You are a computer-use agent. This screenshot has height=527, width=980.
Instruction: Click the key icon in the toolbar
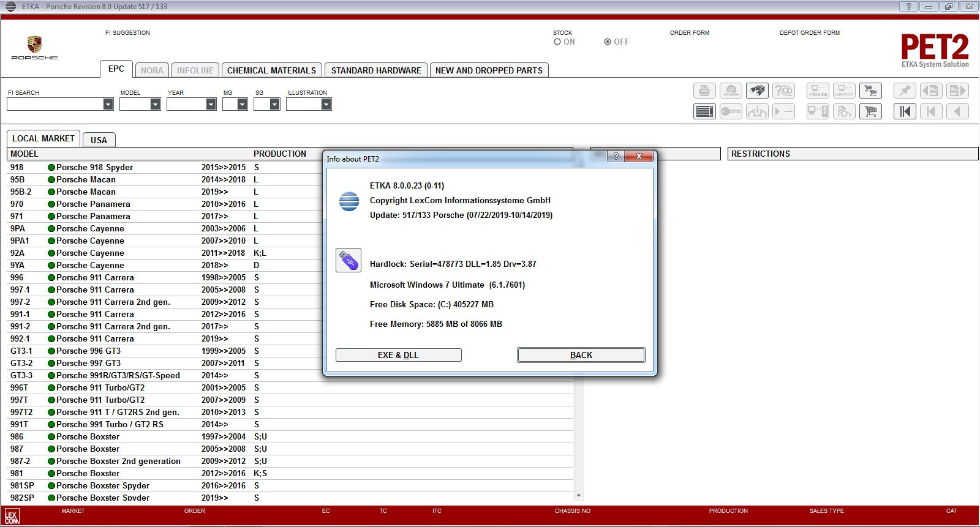[x=731, y=111]
